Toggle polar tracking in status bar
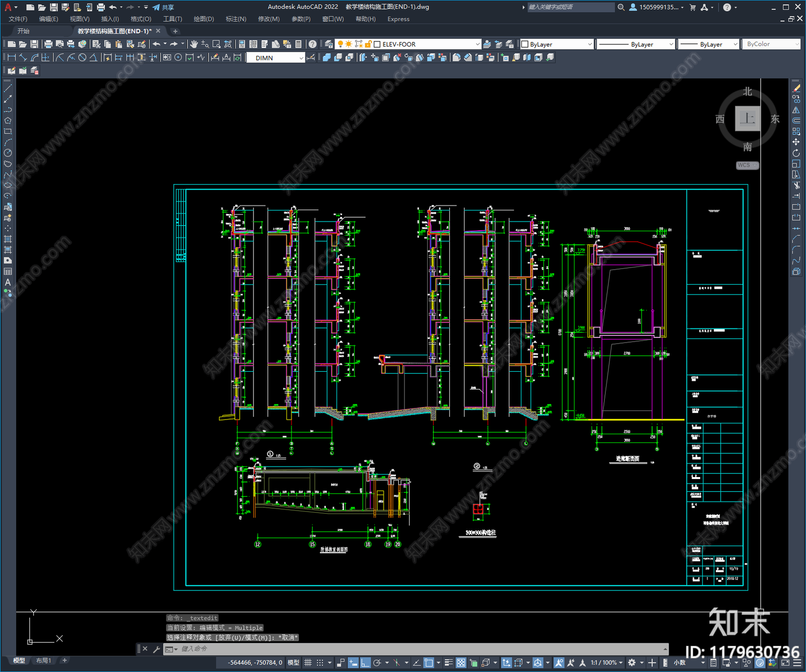806x672 pixels. point(377,662)
